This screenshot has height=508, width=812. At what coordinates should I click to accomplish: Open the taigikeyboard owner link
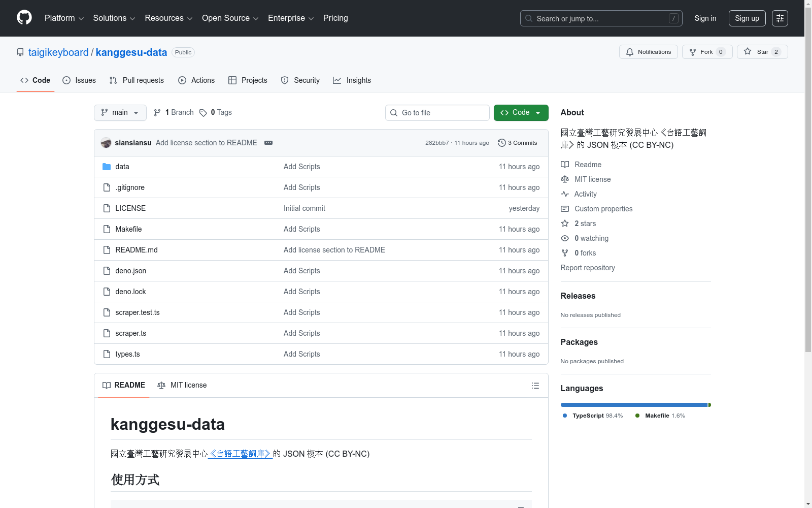pyautogui.click(x=58, y=52)
